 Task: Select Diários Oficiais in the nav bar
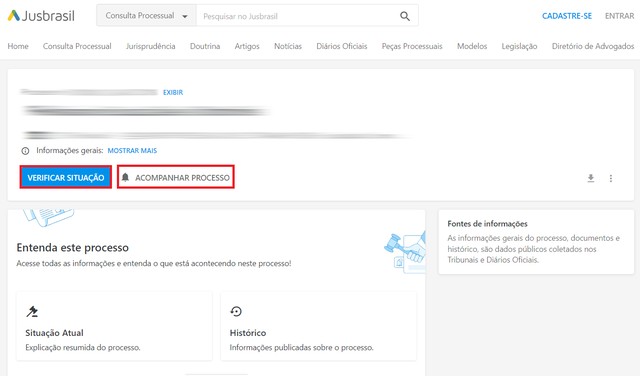click(342, 46)
